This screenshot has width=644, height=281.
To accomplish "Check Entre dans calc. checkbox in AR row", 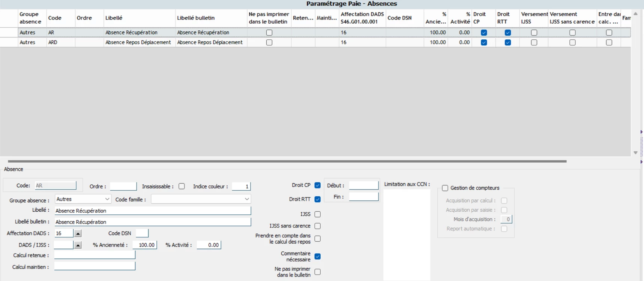I will [x=609, y=33].
